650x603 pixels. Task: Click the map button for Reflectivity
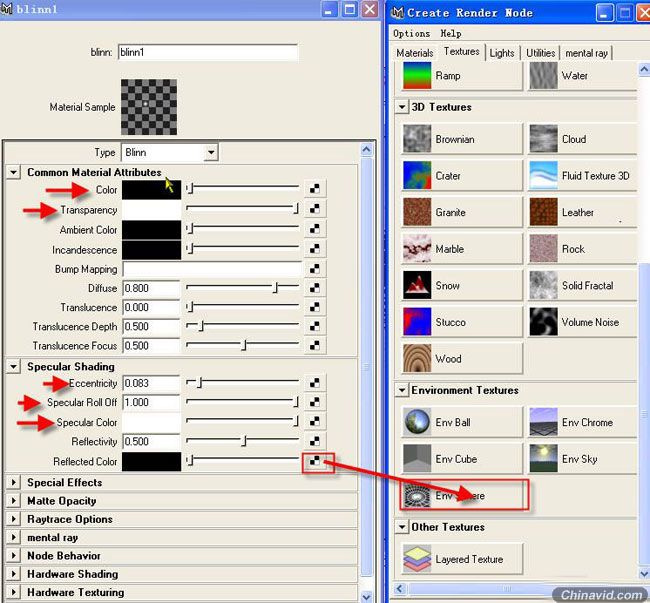tap(315, 441)
